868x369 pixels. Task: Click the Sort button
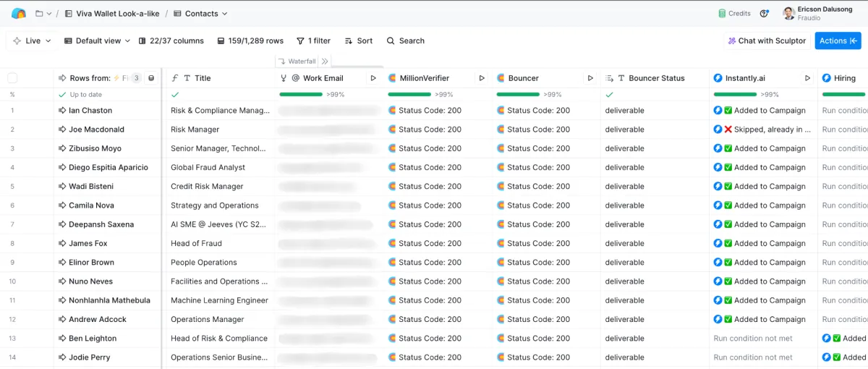pos(358,41)
